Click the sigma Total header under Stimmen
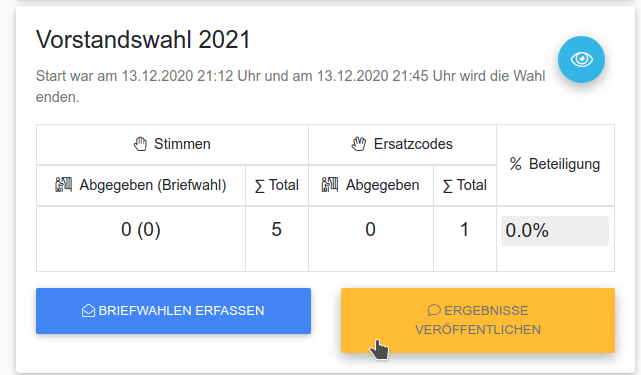The height and width of the screenshot is (375, 641). pos(277,185)
